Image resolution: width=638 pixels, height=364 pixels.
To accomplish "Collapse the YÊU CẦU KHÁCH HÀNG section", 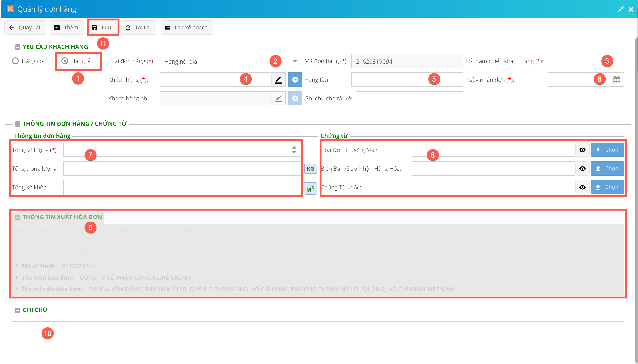I will [18, 47].
